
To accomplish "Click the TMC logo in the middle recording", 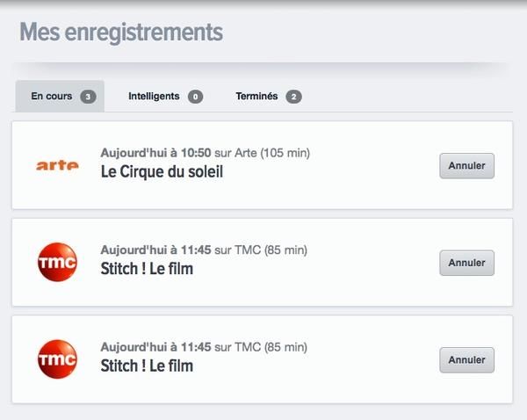I will (57, 262).
